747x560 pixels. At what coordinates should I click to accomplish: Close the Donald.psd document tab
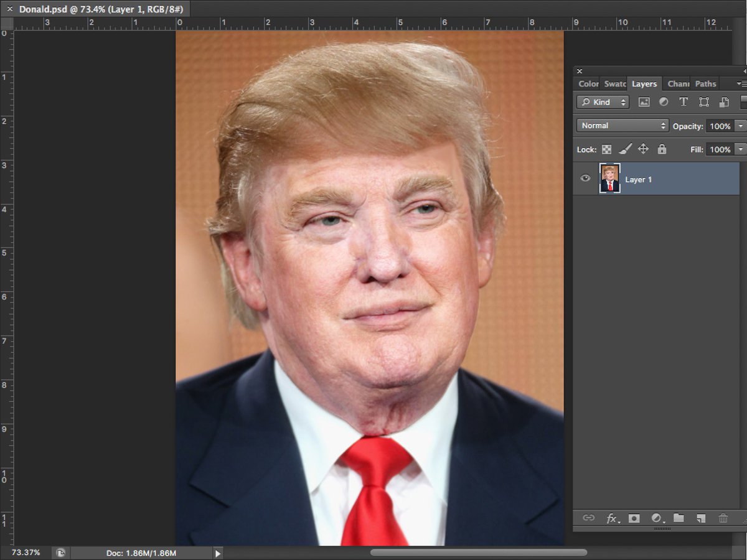[10, 9]
